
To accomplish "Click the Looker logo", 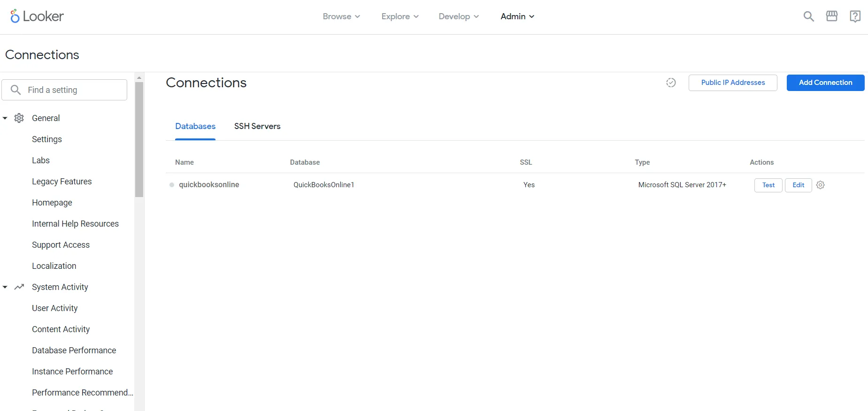I will click(x=37, y=16).
